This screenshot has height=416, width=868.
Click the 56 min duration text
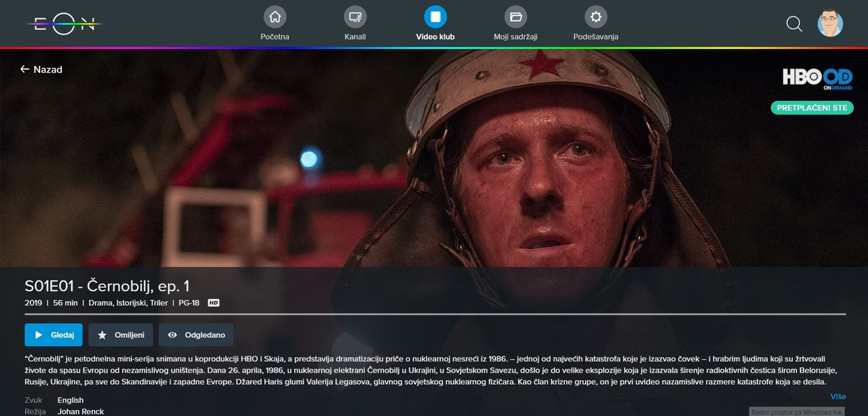[64, 303]
